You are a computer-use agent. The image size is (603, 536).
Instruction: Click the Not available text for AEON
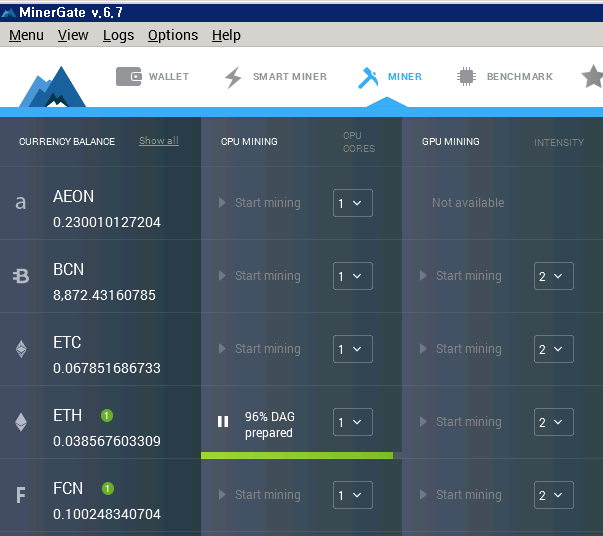468,203
